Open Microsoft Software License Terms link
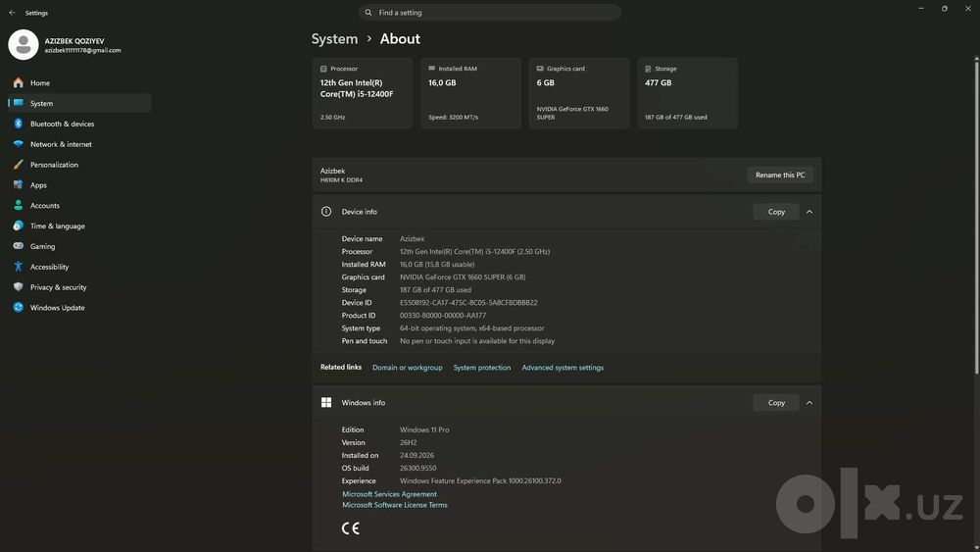 394,505
